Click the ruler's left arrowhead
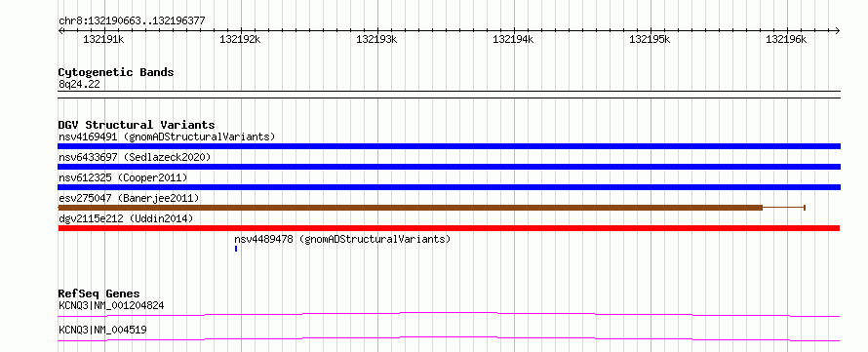868x352 pixels. pos(60,30)
